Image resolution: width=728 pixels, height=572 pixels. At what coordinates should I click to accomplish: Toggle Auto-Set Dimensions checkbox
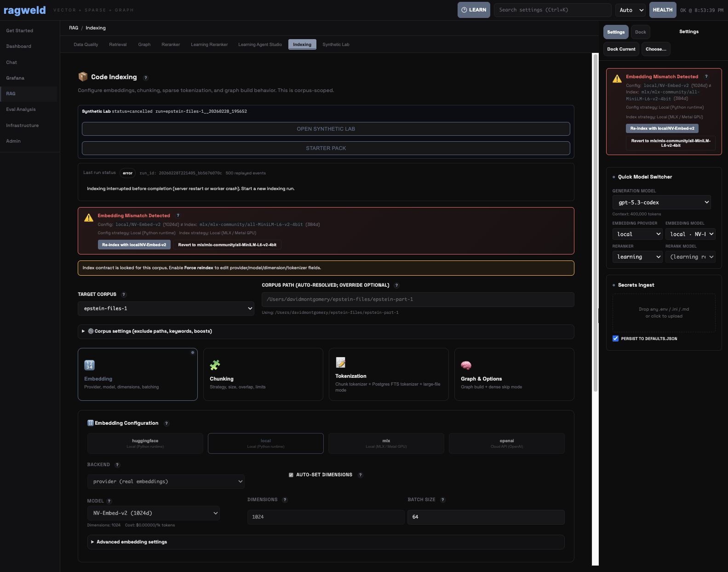point(291,475)
